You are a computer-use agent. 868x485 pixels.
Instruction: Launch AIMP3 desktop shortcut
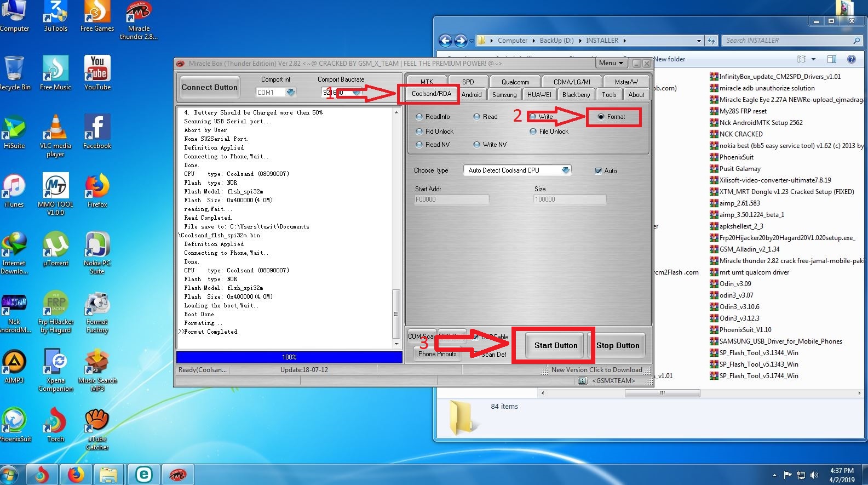tap(14, 367)
